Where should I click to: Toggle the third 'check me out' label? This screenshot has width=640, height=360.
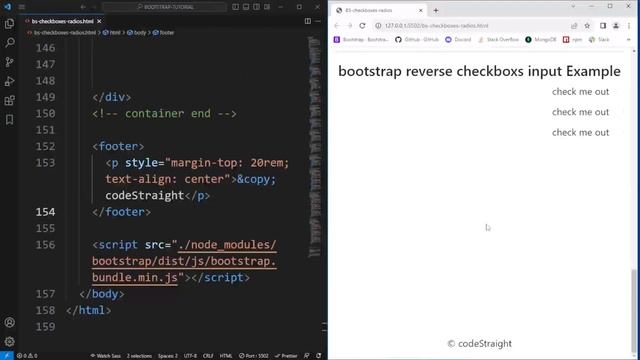(580, 132)
